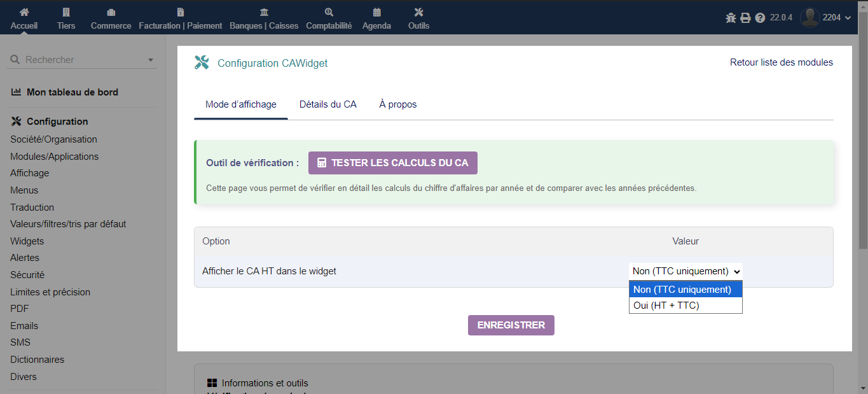Expand the user 2204 dropdown arrow
The width and height of the screenshot is (868, 394).
(x=848, y=18)
